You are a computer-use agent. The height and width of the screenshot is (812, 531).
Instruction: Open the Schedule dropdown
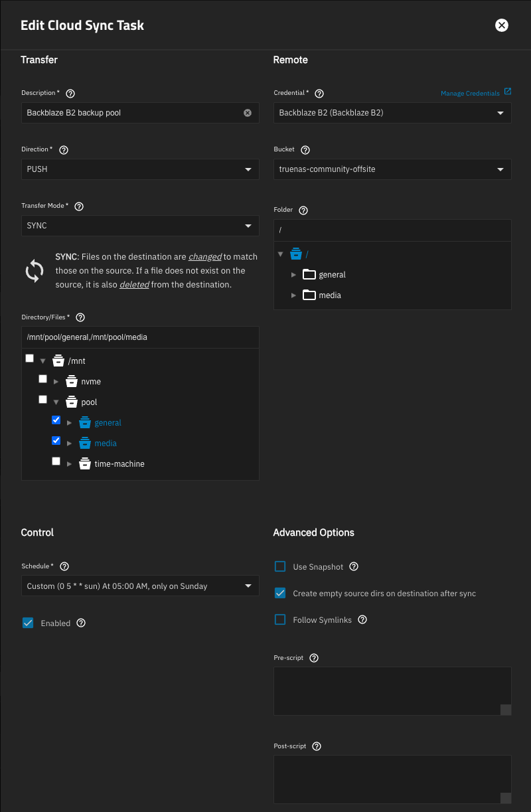click(139, 586)
